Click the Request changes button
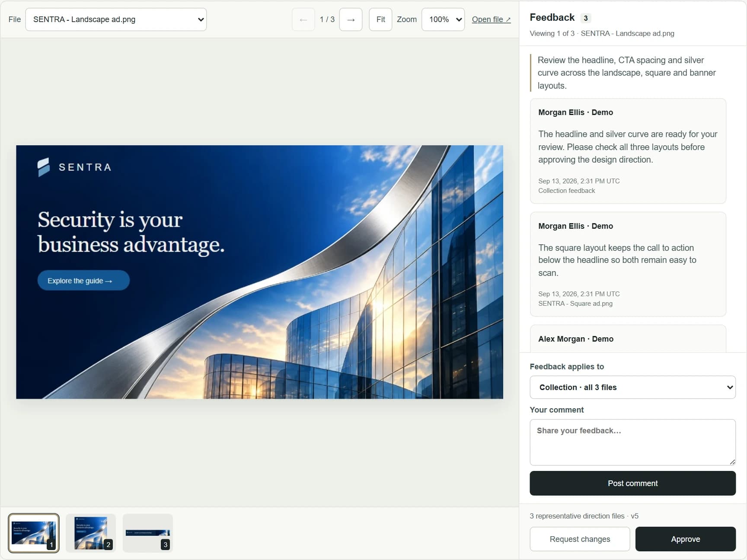 coord(580,539)
